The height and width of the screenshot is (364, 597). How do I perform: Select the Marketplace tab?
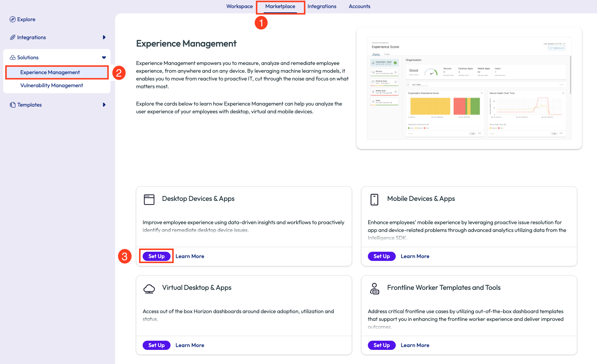[280, 6]
